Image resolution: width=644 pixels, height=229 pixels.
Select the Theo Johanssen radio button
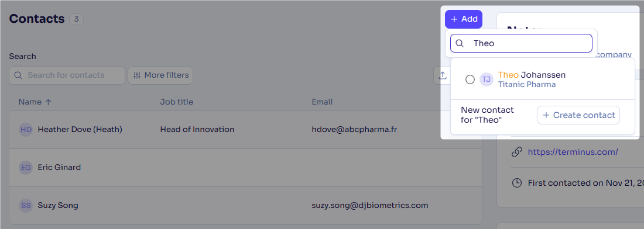470,79
